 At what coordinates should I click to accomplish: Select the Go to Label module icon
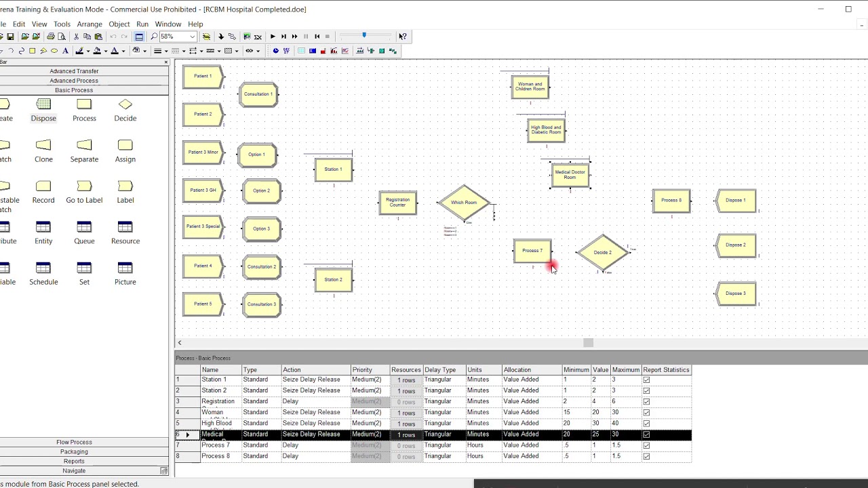84,186
